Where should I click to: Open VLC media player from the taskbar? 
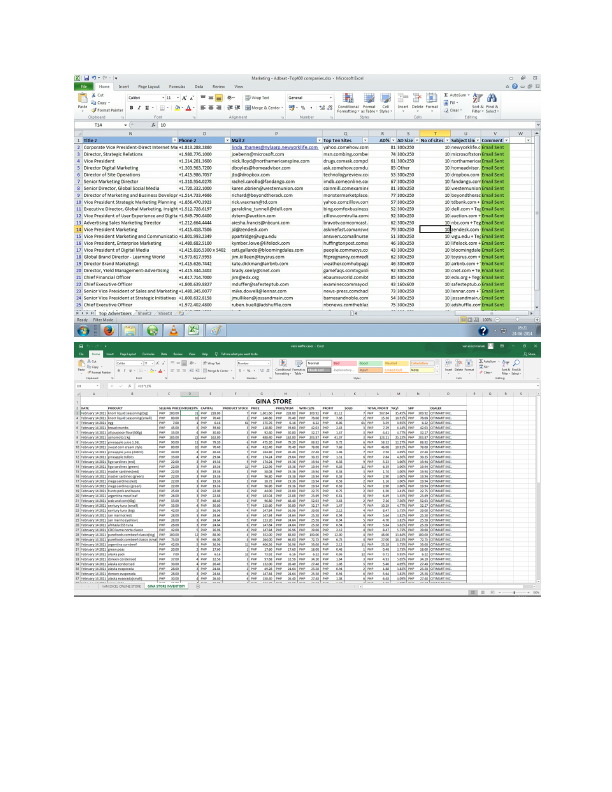click(173, 330)
